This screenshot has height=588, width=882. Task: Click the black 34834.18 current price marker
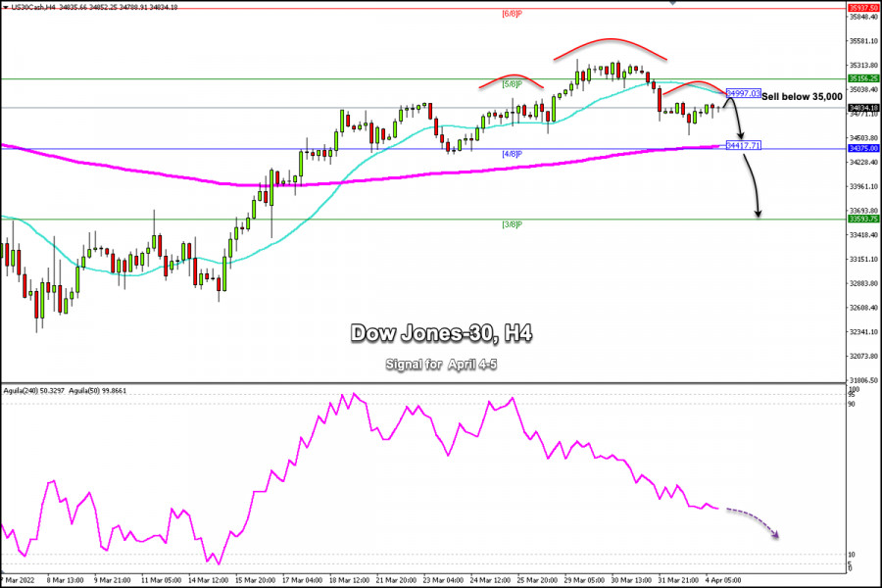tap(863, 108)
